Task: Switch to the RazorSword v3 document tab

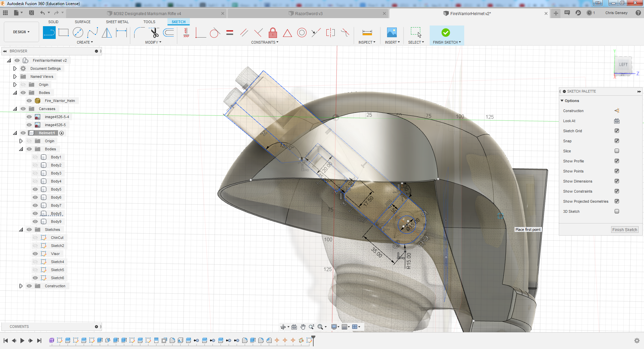Action: (x=308, y=13)
